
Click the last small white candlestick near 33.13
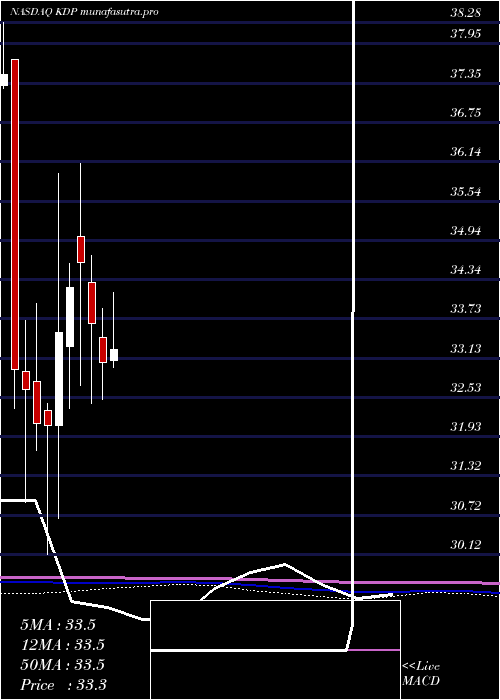(114, 355)
